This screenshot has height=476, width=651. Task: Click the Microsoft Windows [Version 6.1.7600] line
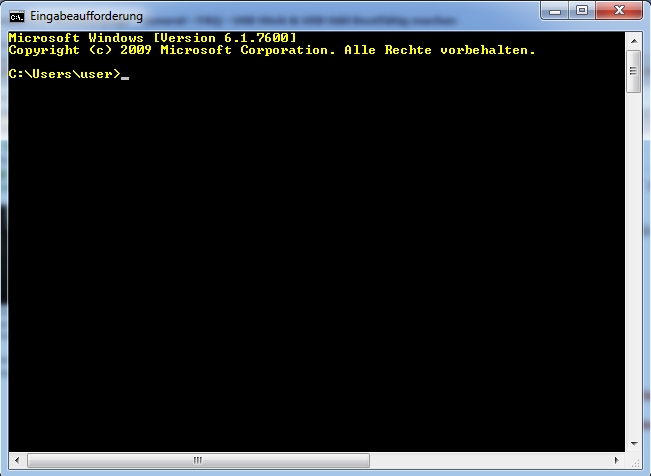pos(152,38)
